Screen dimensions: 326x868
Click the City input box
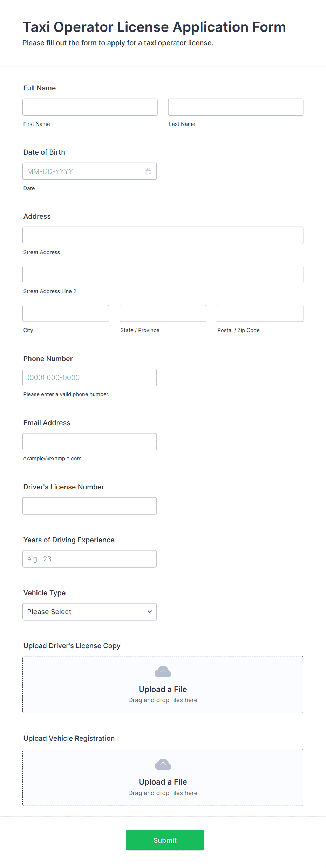point(66,313)
